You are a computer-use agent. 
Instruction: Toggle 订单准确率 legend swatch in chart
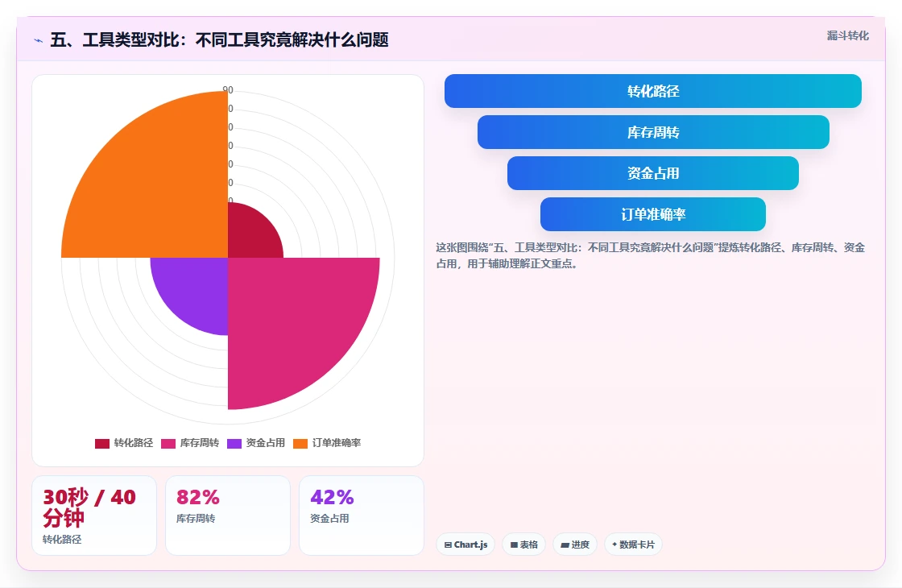300,444
